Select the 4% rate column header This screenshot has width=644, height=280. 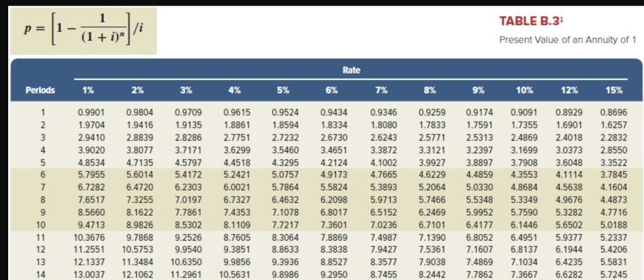tap(234, 90)
